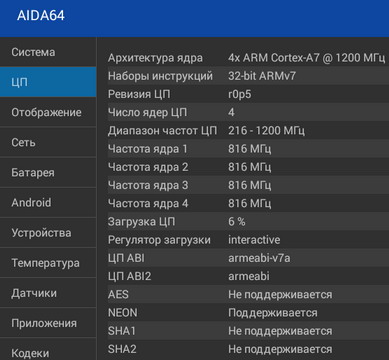This screenshot has width=389, height=360.
Task: Select the SHA2 row label
Action: click(x=122, y=349)
